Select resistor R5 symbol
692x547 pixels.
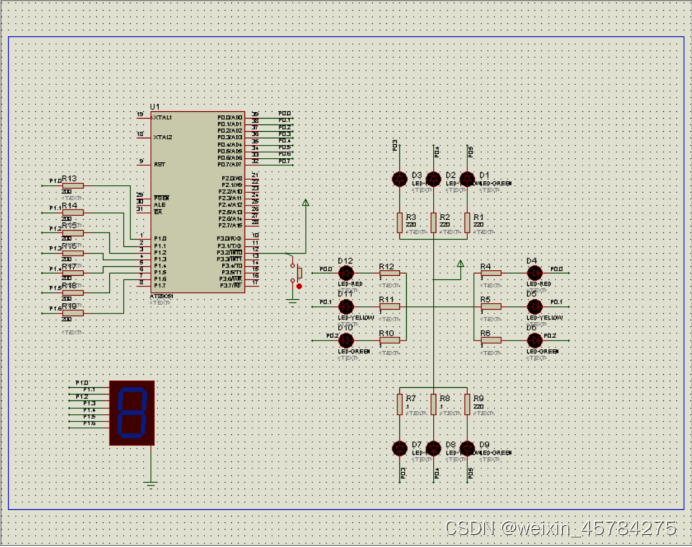[491, 306]
